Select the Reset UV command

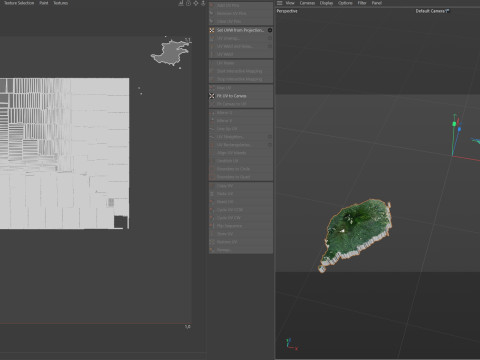pos(241,202)
